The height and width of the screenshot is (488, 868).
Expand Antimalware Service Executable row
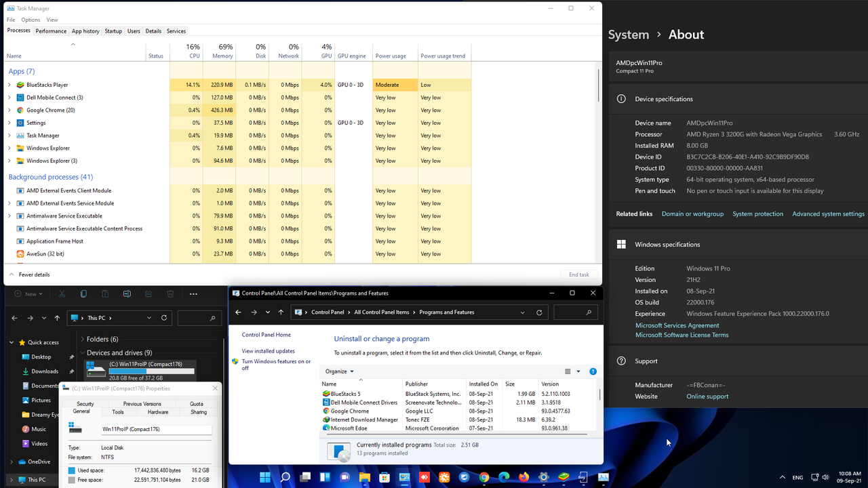[x=9, y=216]
